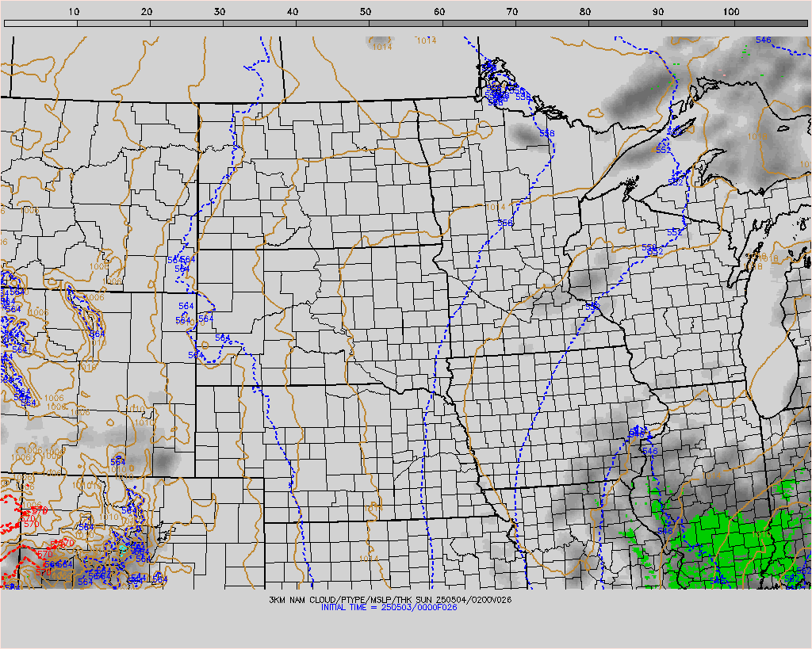
Task: Click the '100' cloud cover scale label
Action: (731, 11)
